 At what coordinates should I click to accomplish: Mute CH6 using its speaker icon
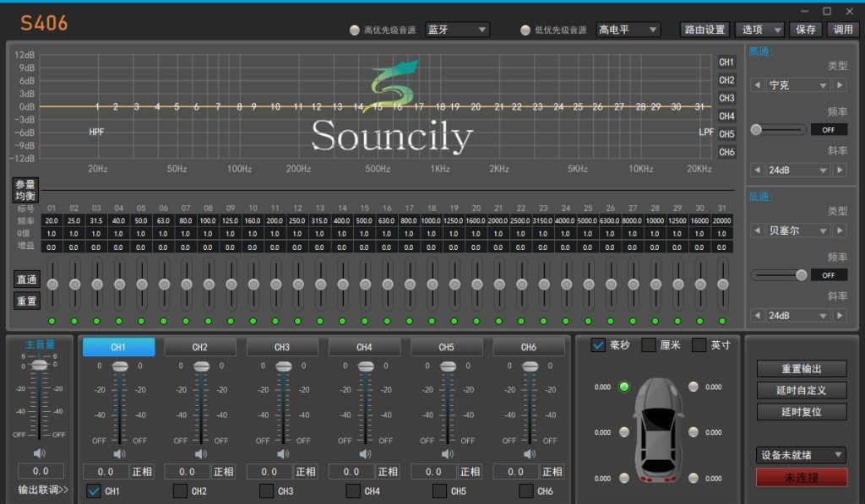(x=530, y=454)
